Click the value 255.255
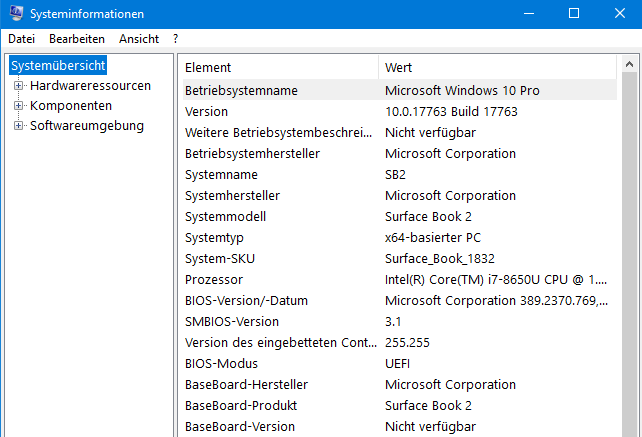The image size is (642, 437). tap(407, 342)
